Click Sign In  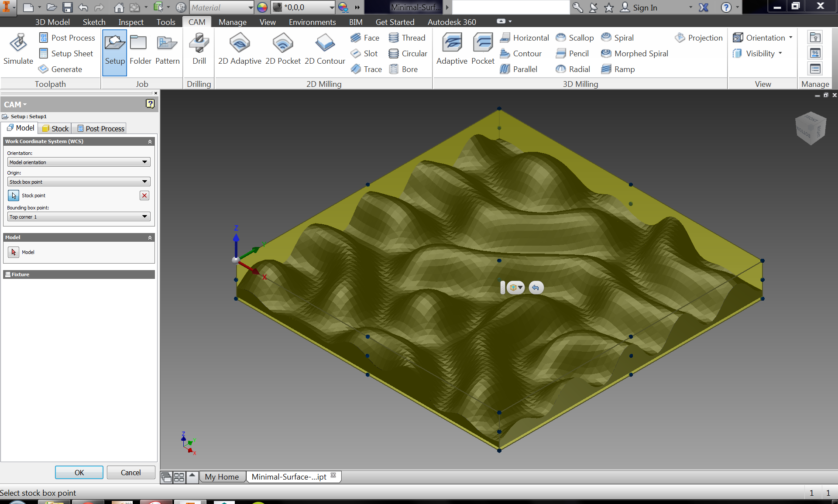pos(639,7)
